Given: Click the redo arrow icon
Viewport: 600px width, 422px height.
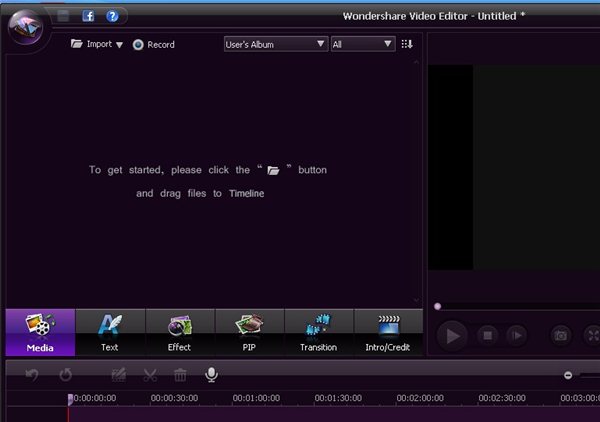Looking at the screenshot, I should (66, 375).
